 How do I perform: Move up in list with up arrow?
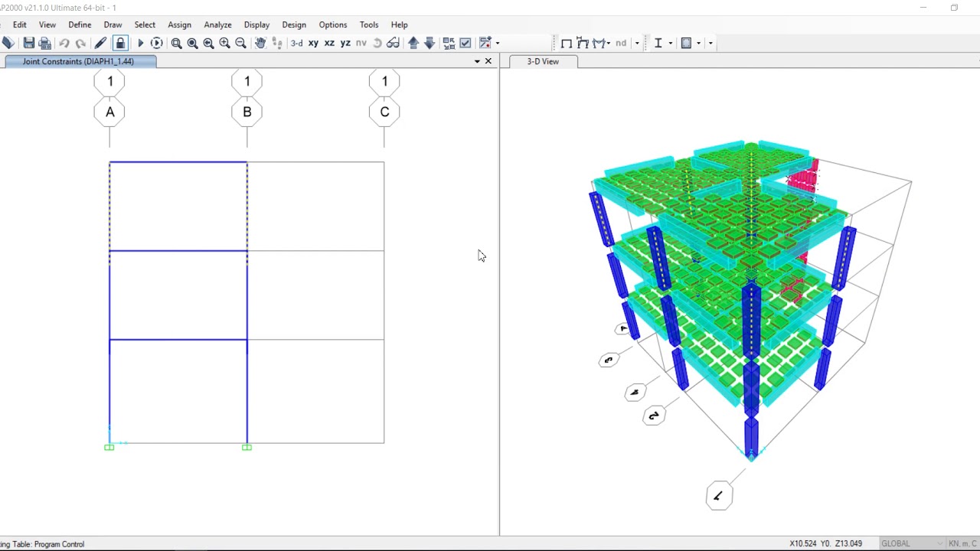(x=413, y=43)
